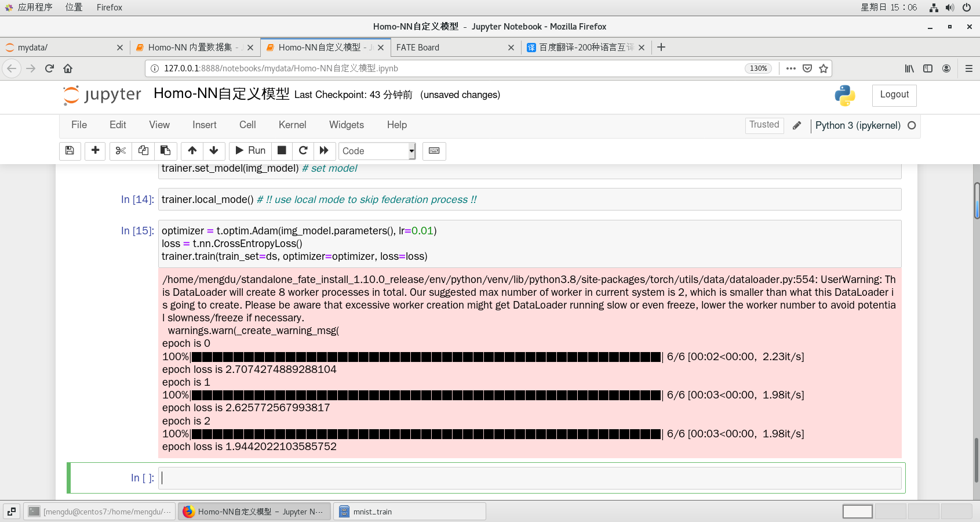Open the Edit menu
980x522 pixels.
(x=118, y=125)
